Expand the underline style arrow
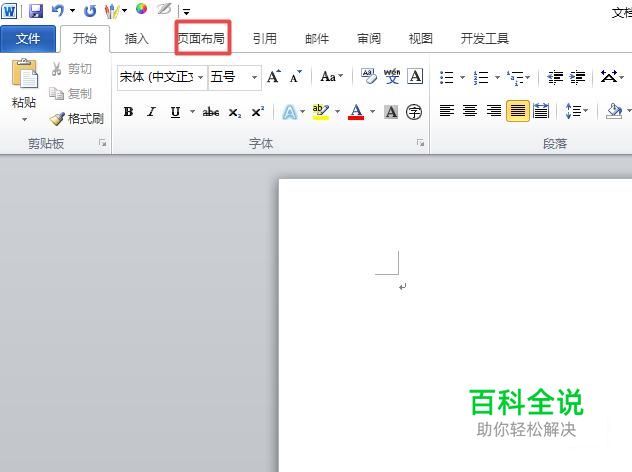This screenshot has width=632, height=472. coord(192,112)
